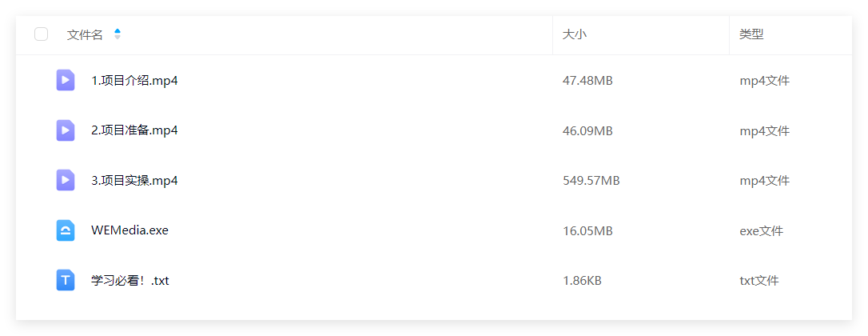
Task: Open the 学习必看！.txt file name
Action: click(x=130, y=281)
